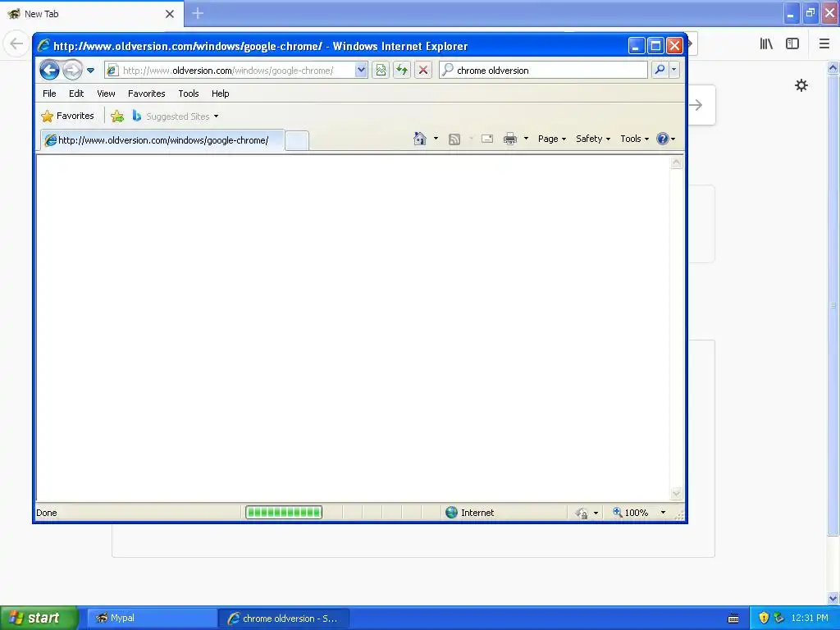Click the Help question mark icon
The width and height of the screenshot is (840, 630).
point(666,139)
